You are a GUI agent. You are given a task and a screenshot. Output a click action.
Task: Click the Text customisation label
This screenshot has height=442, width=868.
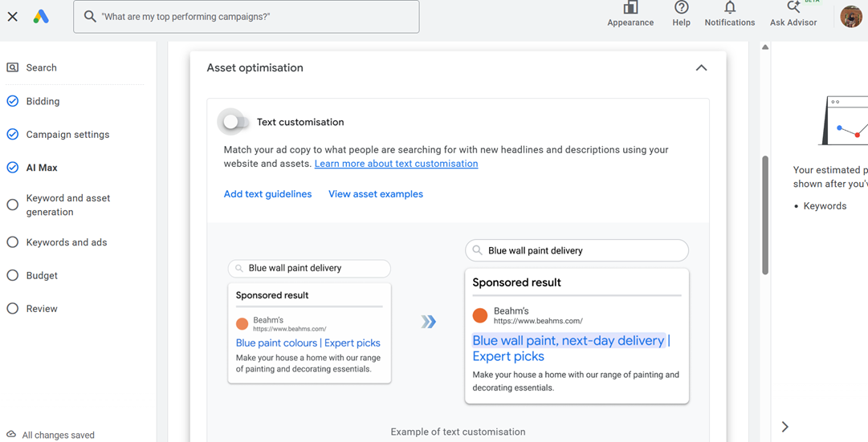pyautogui.click(x=300, y=122)
